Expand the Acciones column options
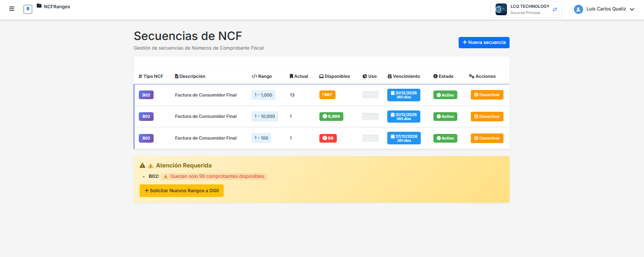644x257 pixels. click(x=482, y=76)
